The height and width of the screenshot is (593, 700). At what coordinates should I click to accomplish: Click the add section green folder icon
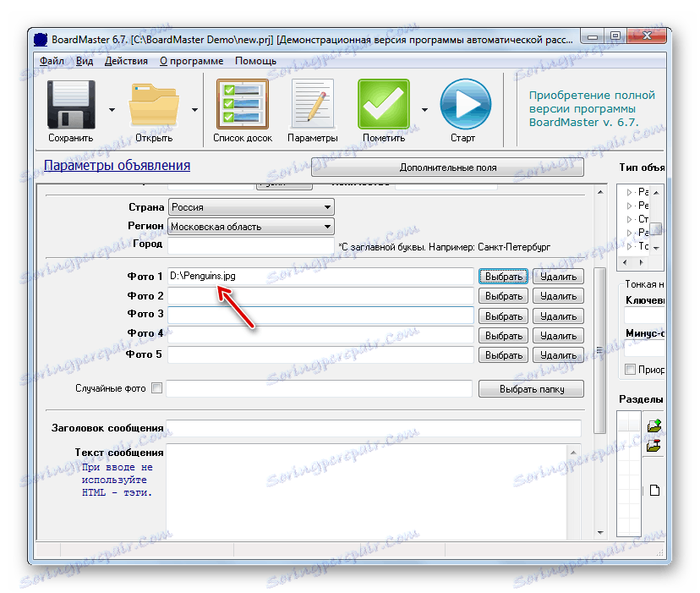(654, 425)
